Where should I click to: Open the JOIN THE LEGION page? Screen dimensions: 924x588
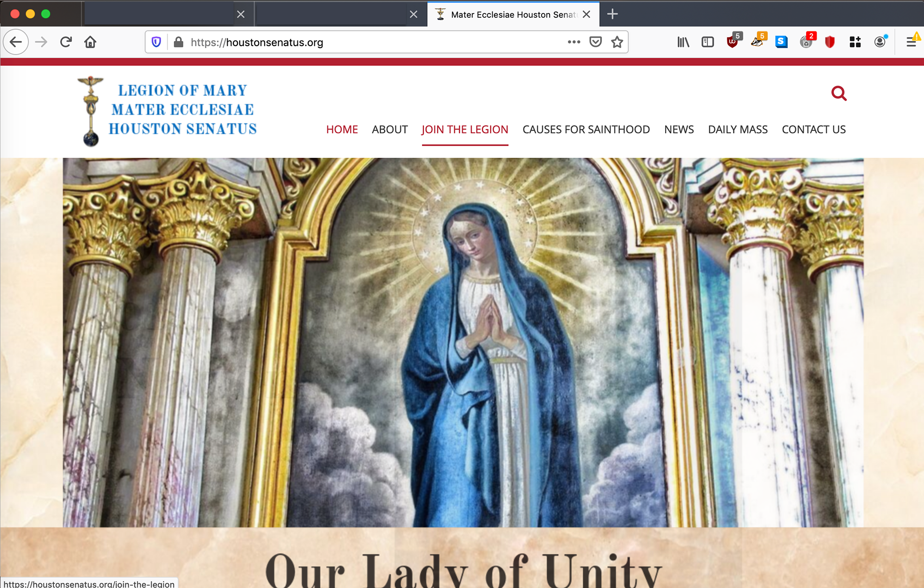click(465, 129)
